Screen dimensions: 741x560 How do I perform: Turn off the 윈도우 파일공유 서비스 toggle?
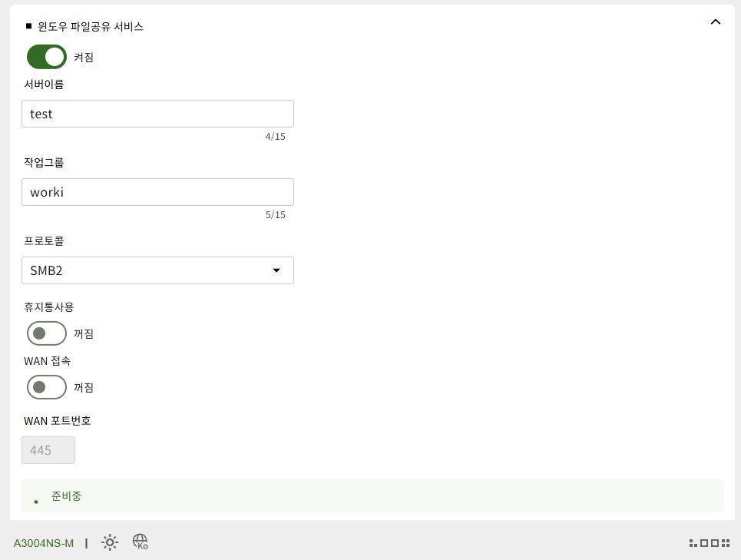(46, 57)
